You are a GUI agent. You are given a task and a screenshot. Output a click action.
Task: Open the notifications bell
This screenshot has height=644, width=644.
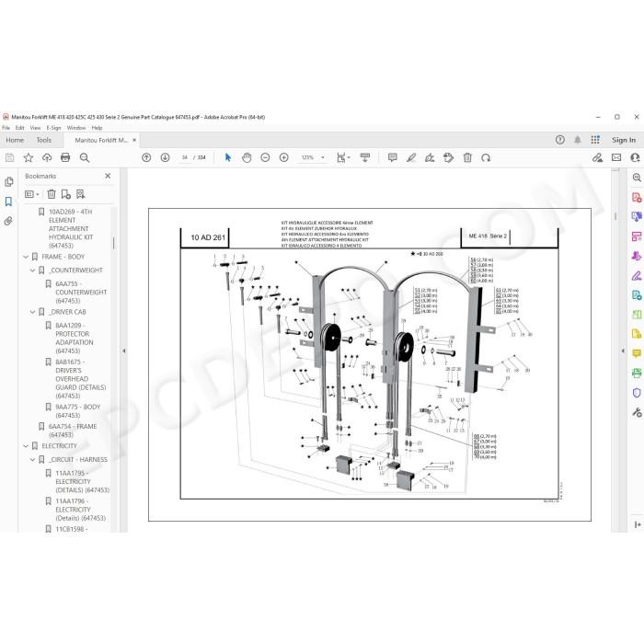[x=578, y=140]
